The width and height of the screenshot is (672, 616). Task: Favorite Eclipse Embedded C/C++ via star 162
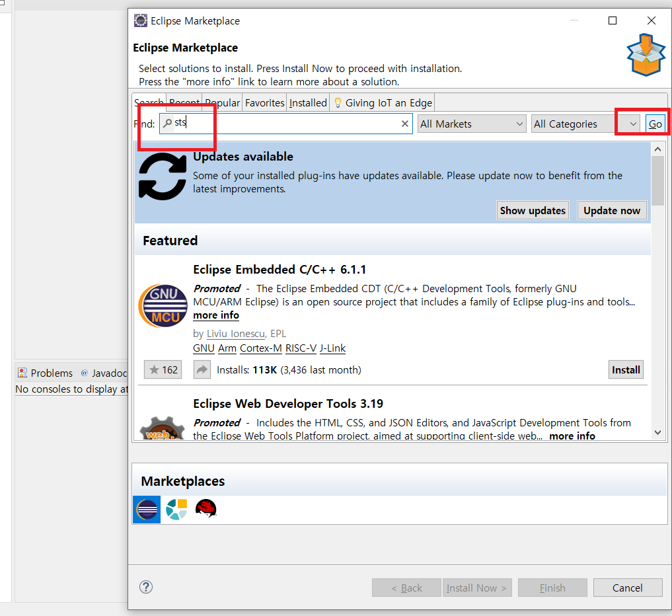tap(163, 370)
